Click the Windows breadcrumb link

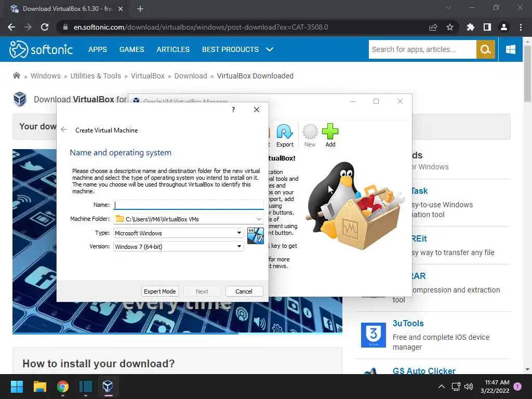46,76
